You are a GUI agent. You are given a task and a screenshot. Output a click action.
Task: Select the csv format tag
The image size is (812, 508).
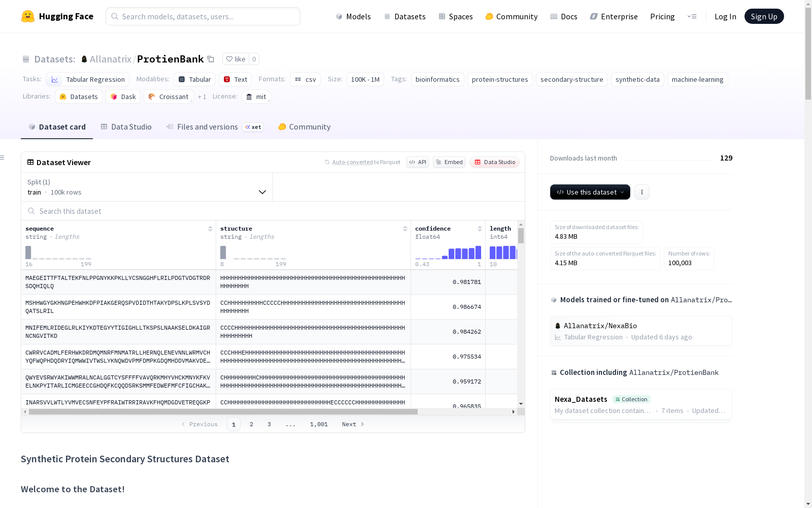(x=306, y=79)
